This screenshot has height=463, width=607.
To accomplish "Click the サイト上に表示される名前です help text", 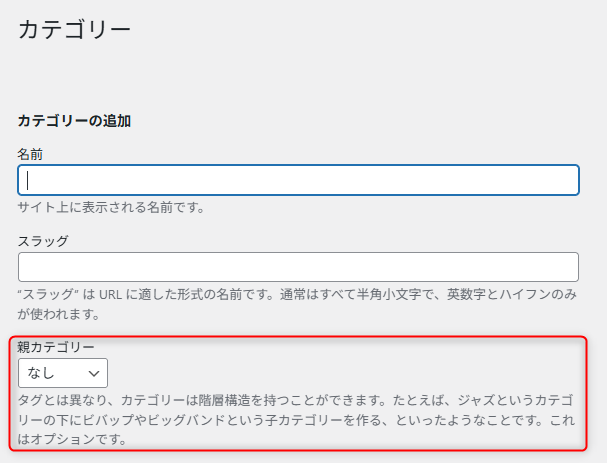I will [x=111, y=207].
